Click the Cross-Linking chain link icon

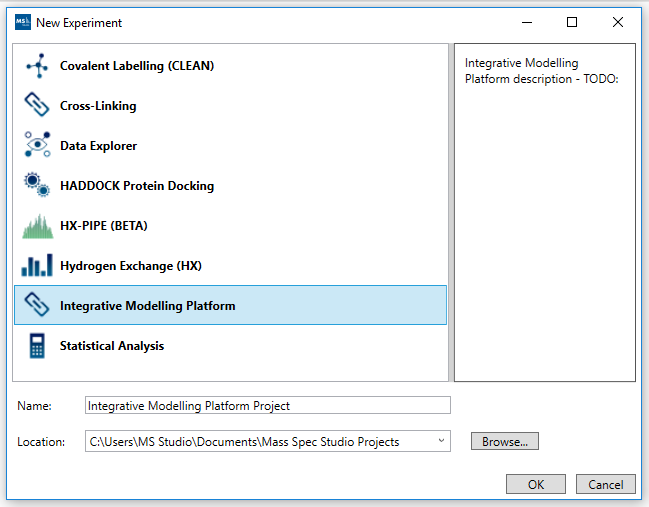37,105
